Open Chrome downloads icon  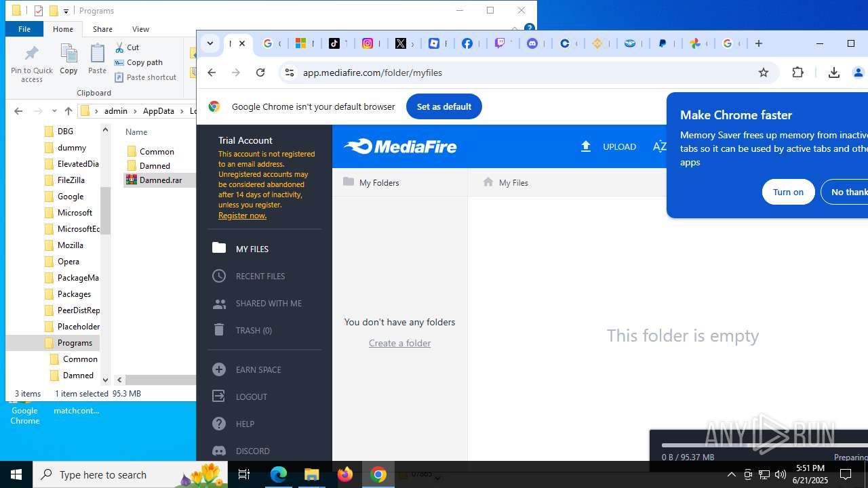point(834,73)
